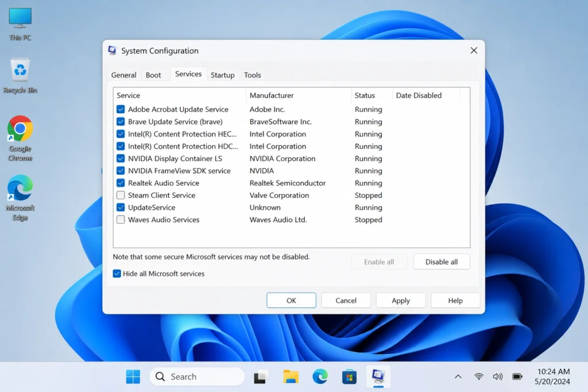
Task: Open Microsoft Store from the taskbar
Action: coord(349,377)
